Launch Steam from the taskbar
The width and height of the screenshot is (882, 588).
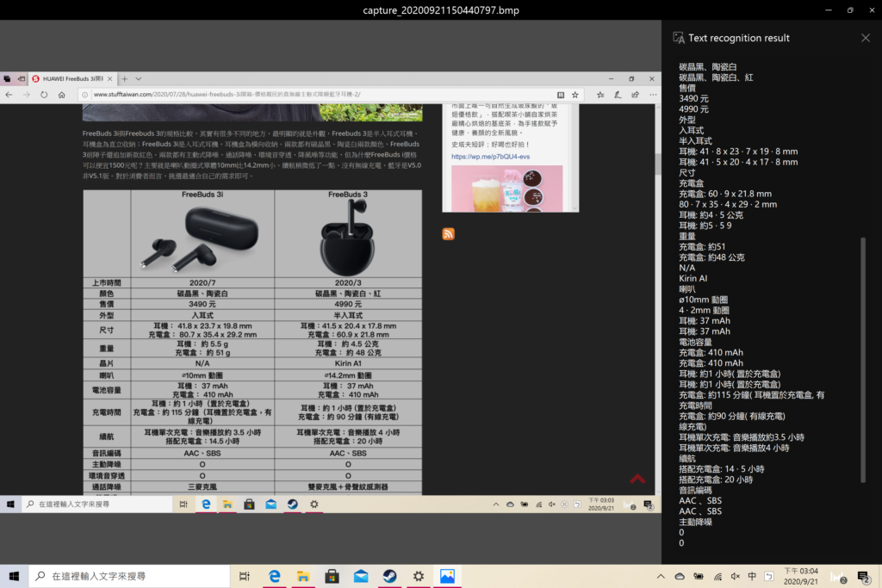point(390,576)
